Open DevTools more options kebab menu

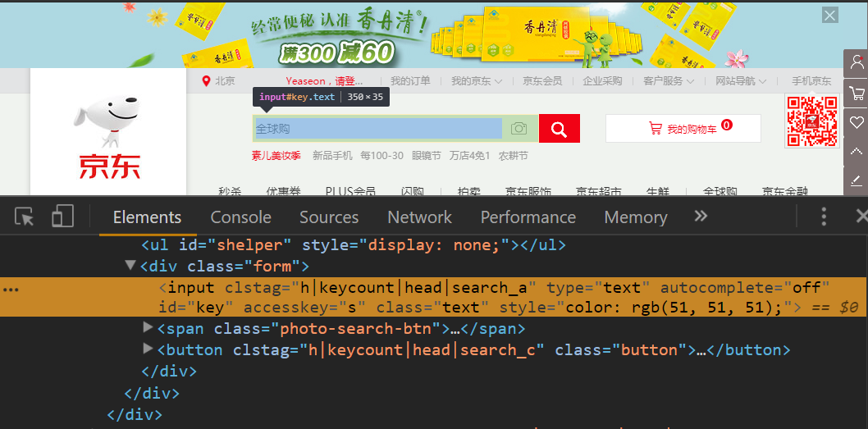pyautogui.click(x=824, y=217)
